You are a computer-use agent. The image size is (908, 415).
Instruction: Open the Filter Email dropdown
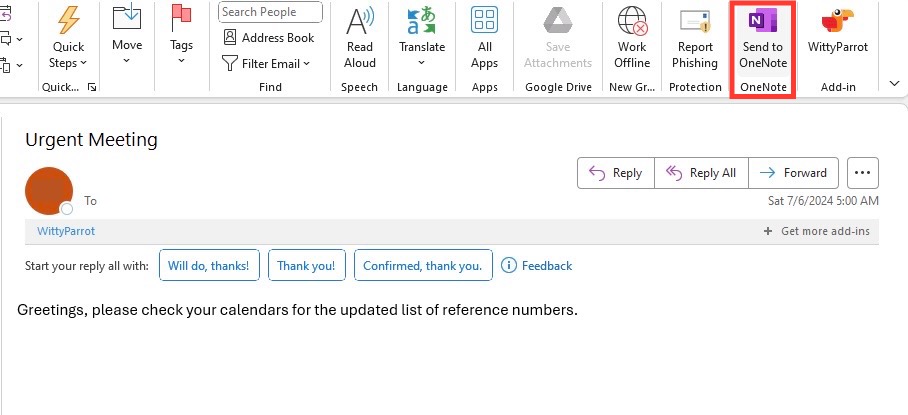click(x=266, y=64)
